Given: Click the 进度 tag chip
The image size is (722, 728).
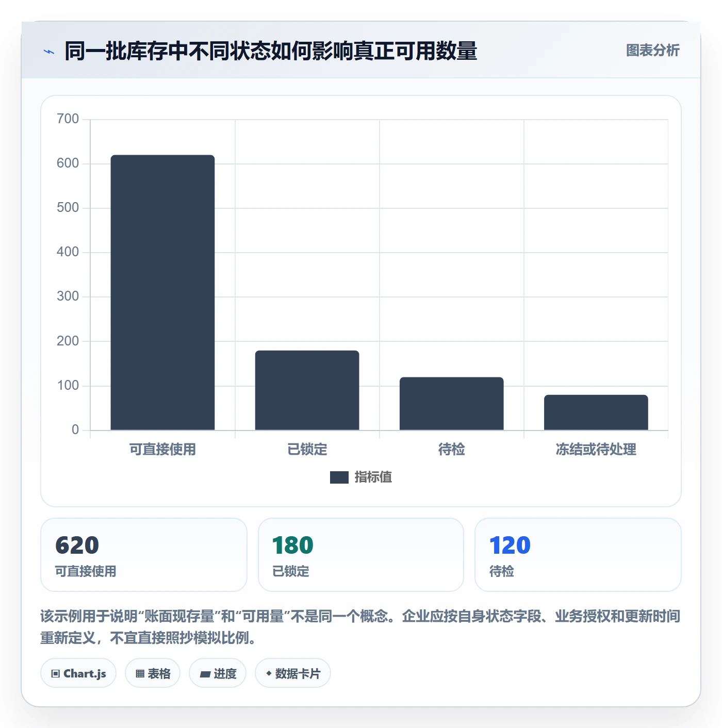Looking at the screenshot, I should click(218, 673).
